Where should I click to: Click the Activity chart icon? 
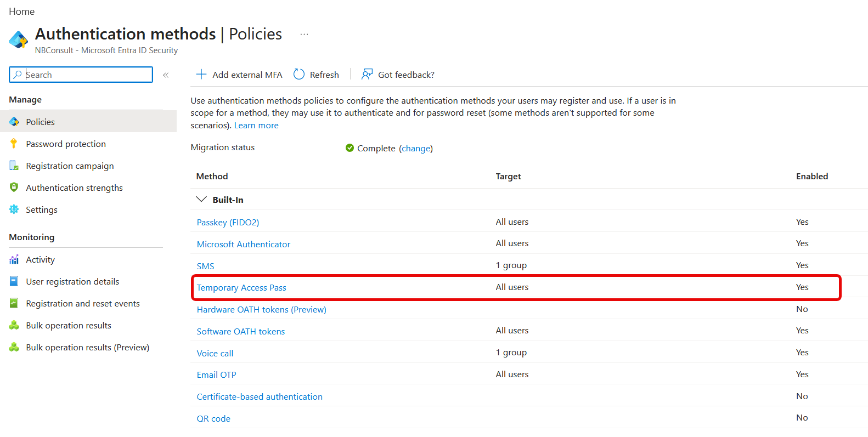(14, 259)
